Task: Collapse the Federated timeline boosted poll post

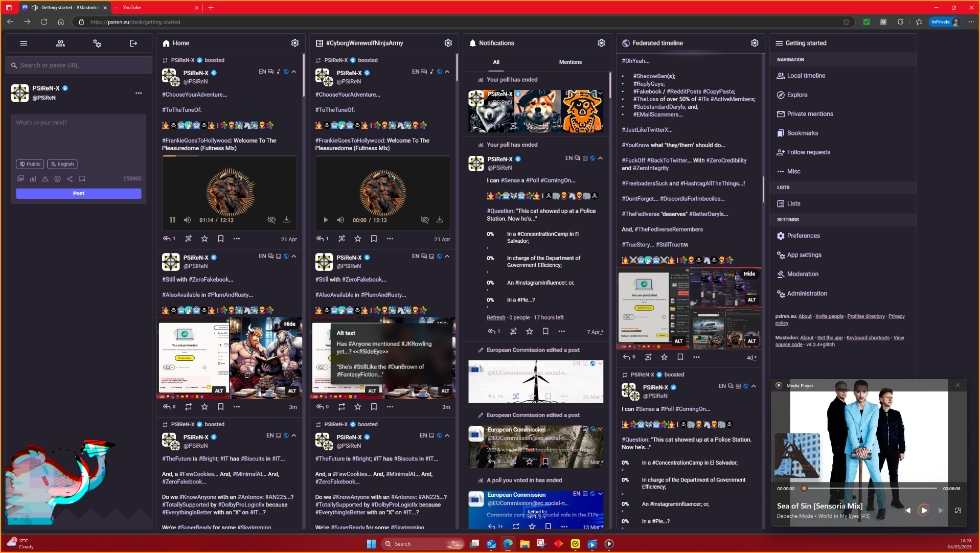Action: [x=754, y=386]
